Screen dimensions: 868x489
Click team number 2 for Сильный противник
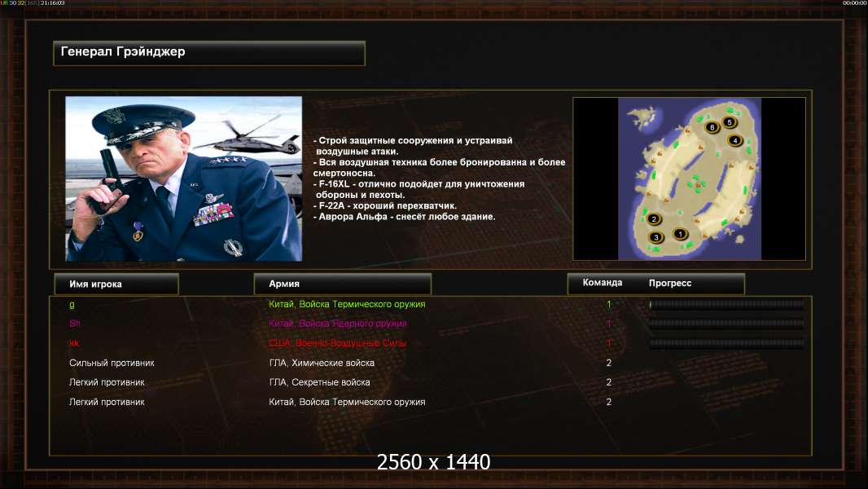[608, 363]
